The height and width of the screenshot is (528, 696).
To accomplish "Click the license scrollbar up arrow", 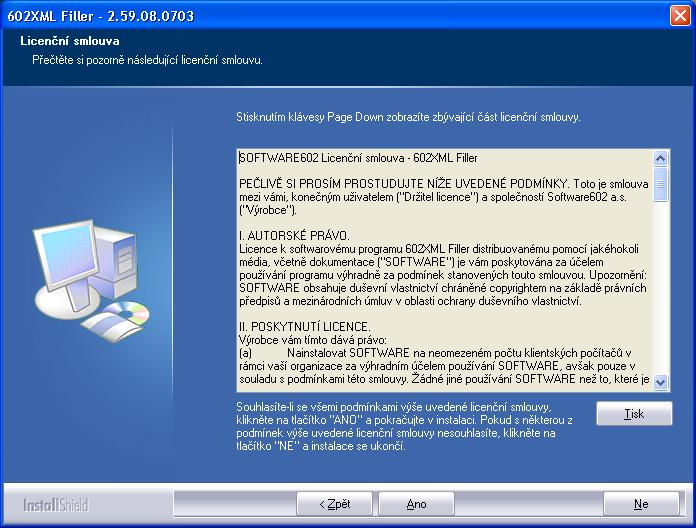I will click(x=660, y=158).
